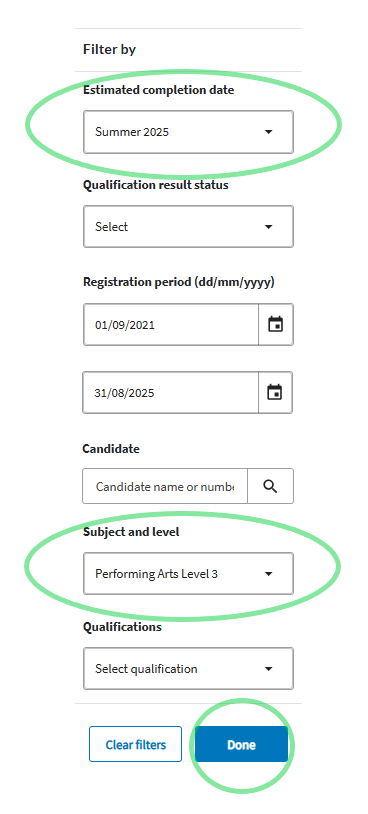This screenshot has width=368, height=814.
Task: Focus the registration end date field 31/08/2025
Action: click(x=170, y=392)
